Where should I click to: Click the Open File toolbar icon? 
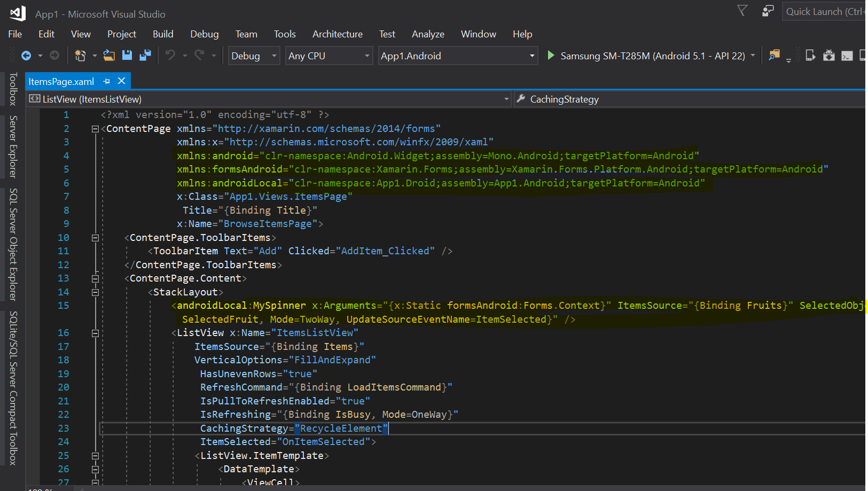coord(109,55)
